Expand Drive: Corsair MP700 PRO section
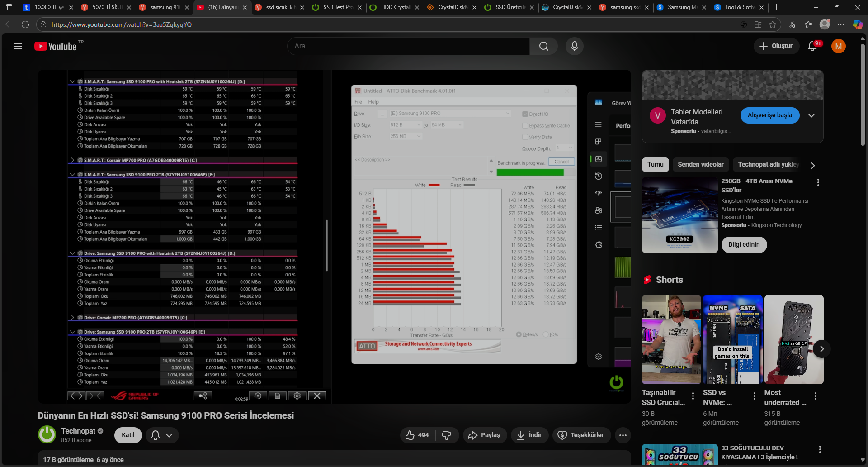Screen dimensions: 868x467 click(72, 318)
